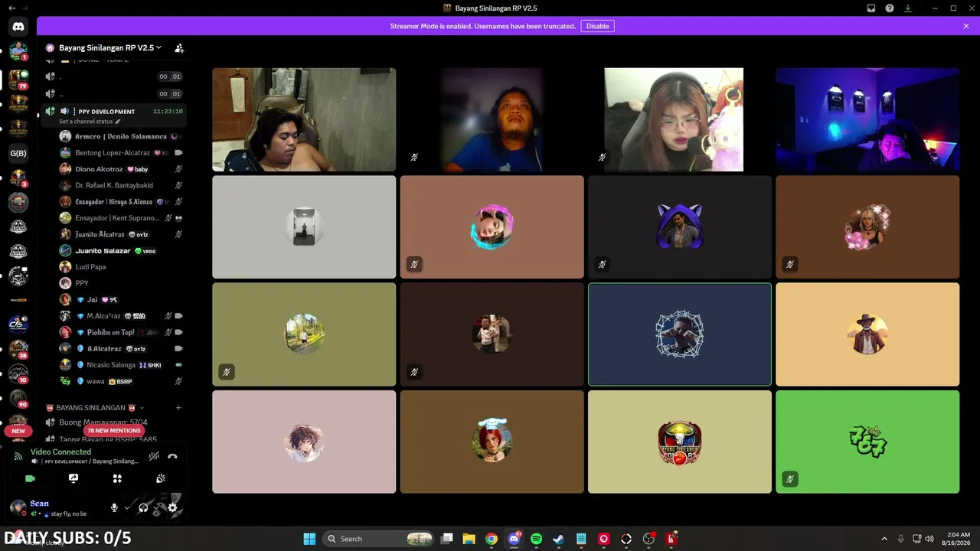Go back using the title bar arrow
The height and width of the screenshot is (551, 980).
[11, 8]
